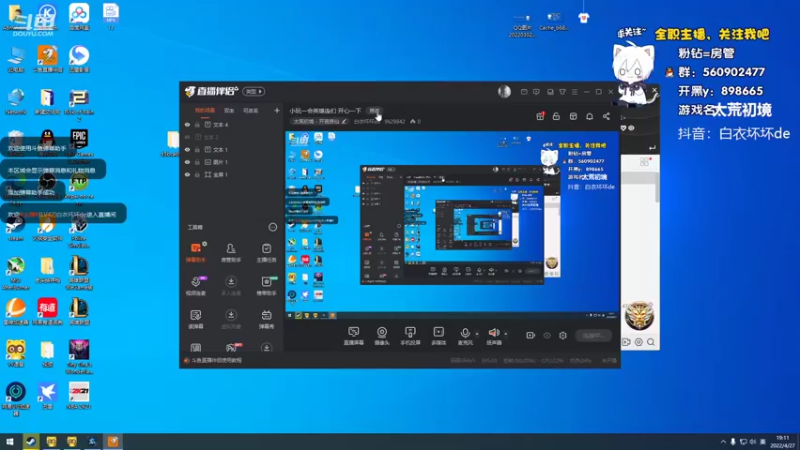This screenshot has height=450, width=800.
Task: Toggle the lock on the 全屏 1 source
Action: (197, 174)
